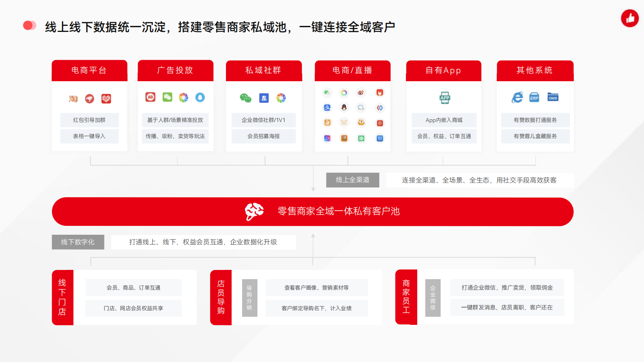Click the green APP phone icon
The width and height of the screenshot is (644, 362).
pos(445,98)
